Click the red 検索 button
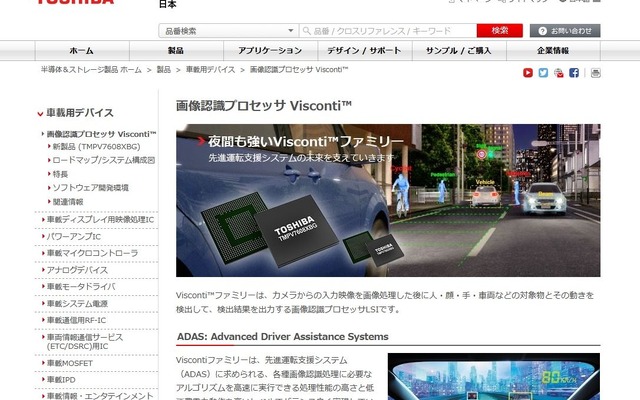The image size is (640, 400). pos(500,31)
